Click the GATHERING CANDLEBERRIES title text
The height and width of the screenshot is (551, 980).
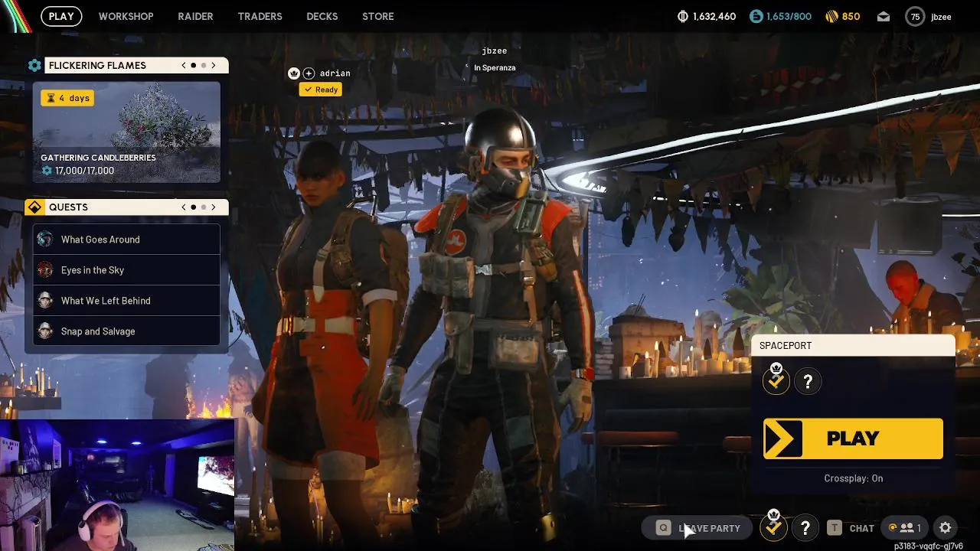(98, 158)
